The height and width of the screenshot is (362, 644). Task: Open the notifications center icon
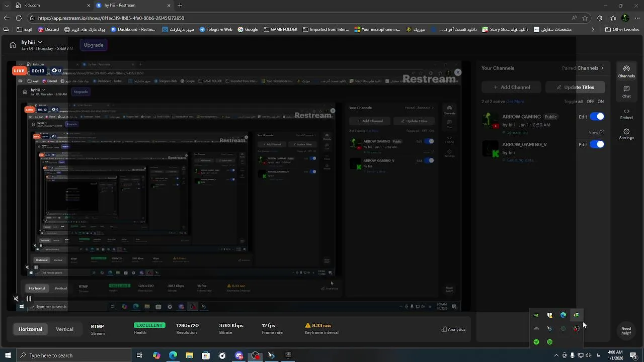633,355
